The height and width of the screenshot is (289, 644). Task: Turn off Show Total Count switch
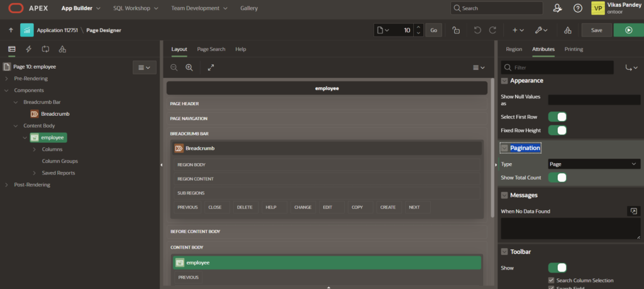tap(557, 178)
